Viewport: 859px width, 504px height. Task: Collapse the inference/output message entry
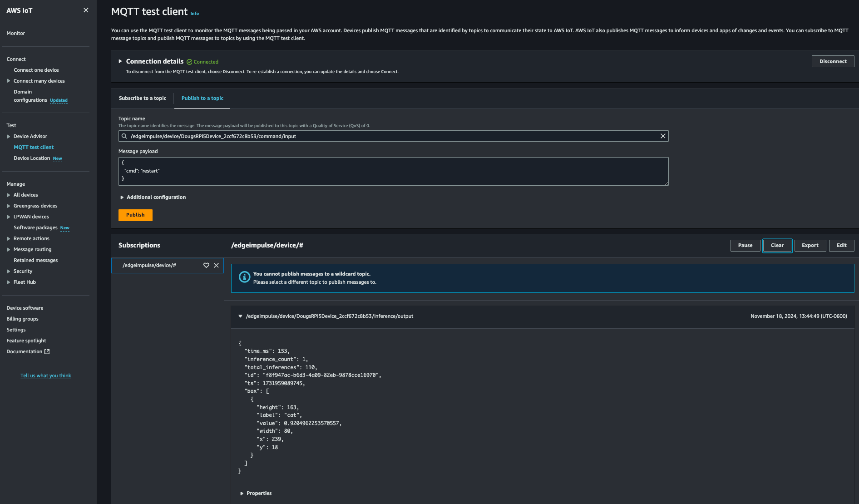(x=240, y=316)
